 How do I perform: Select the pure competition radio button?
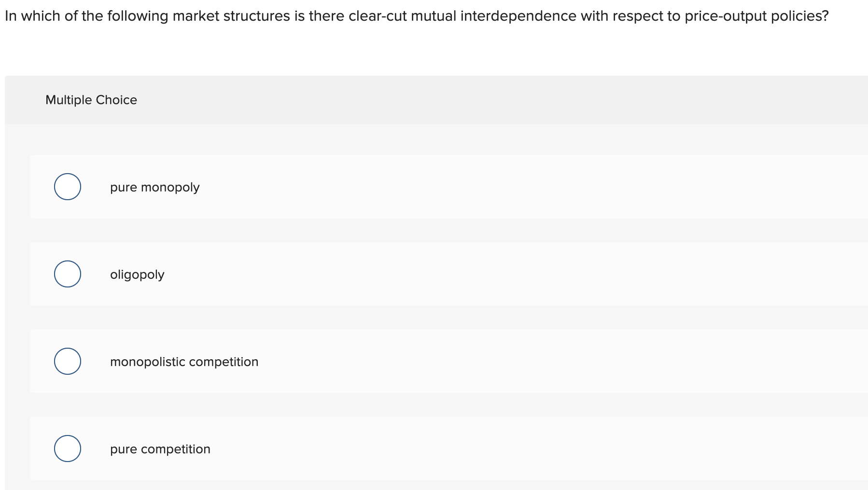67,448
